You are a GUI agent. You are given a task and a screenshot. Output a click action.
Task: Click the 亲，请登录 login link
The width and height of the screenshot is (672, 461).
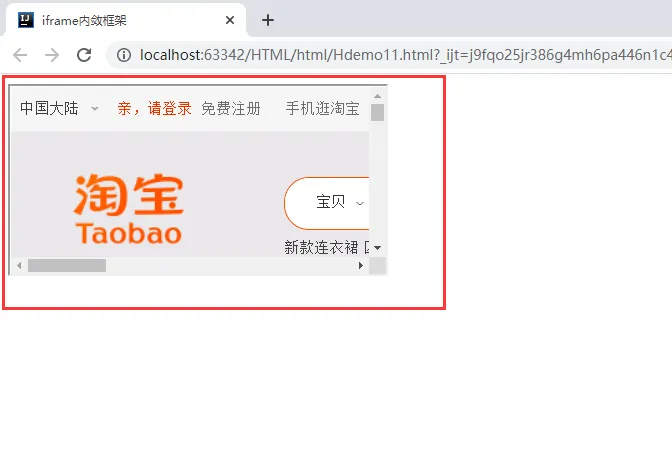[x=154, y=108]
